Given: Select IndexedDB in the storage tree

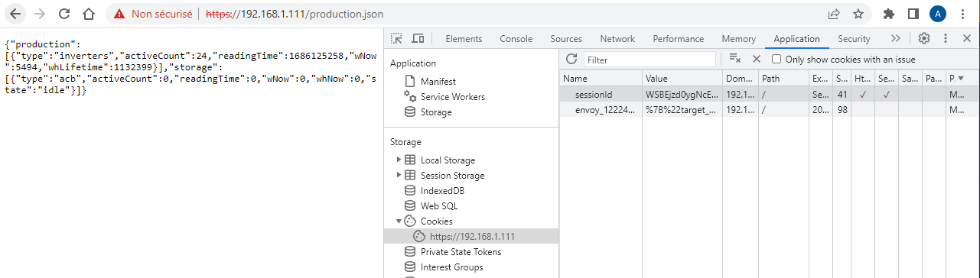Looking at the screenshot, I should coord(442,191).
